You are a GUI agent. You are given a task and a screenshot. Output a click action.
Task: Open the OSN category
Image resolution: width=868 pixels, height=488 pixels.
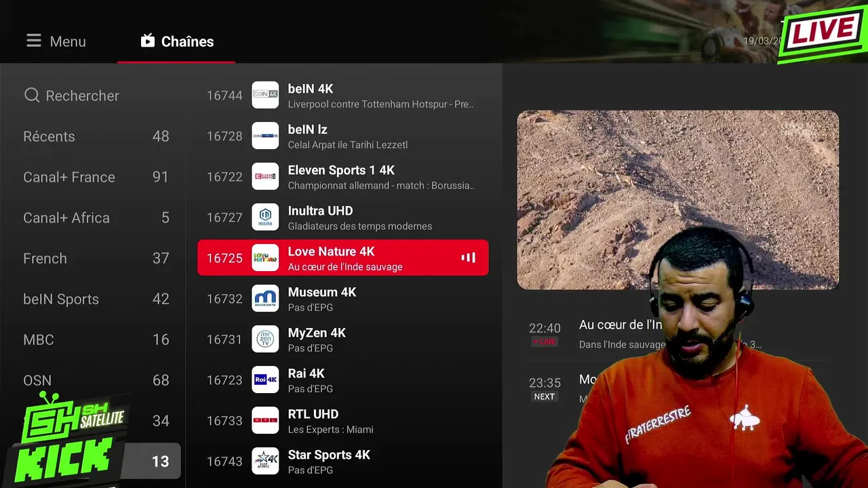[96, 380]
